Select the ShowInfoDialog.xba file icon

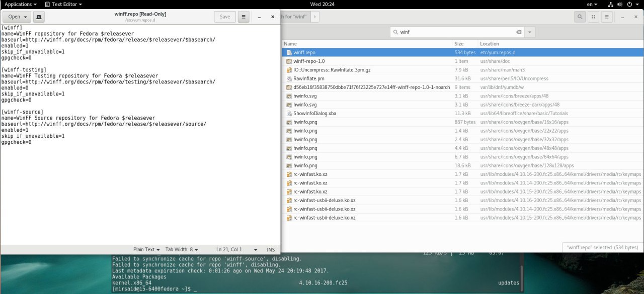click(x=289, y=114)
